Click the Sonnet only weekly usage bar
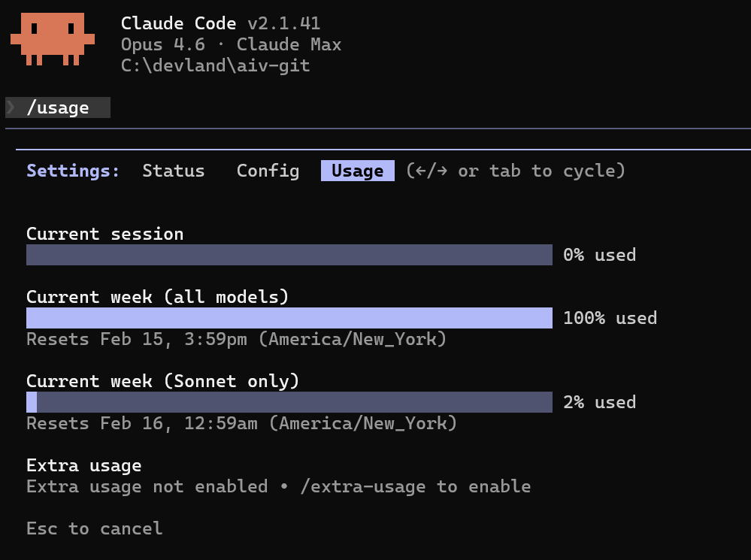Screen dimensions: 751x560 click(289, 402)
